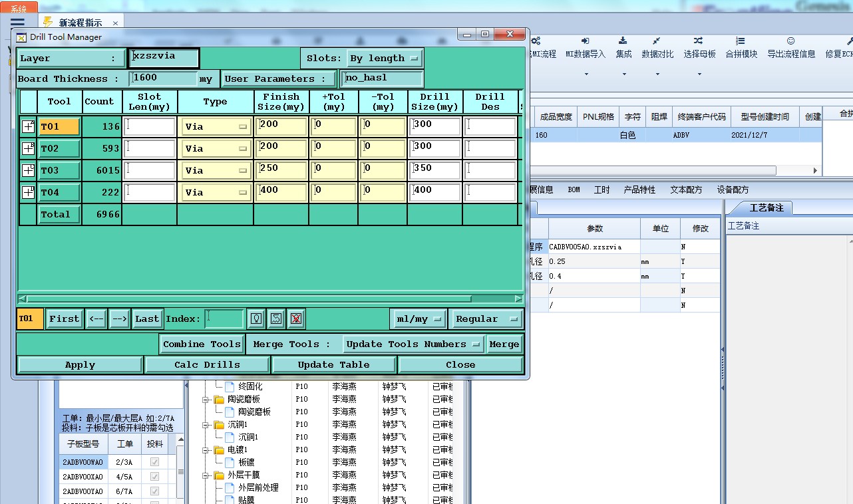Image resolution: width=853 pixels, height=504 pixels.
Task: Click the Merge button
Action: (x=504, y=344)
